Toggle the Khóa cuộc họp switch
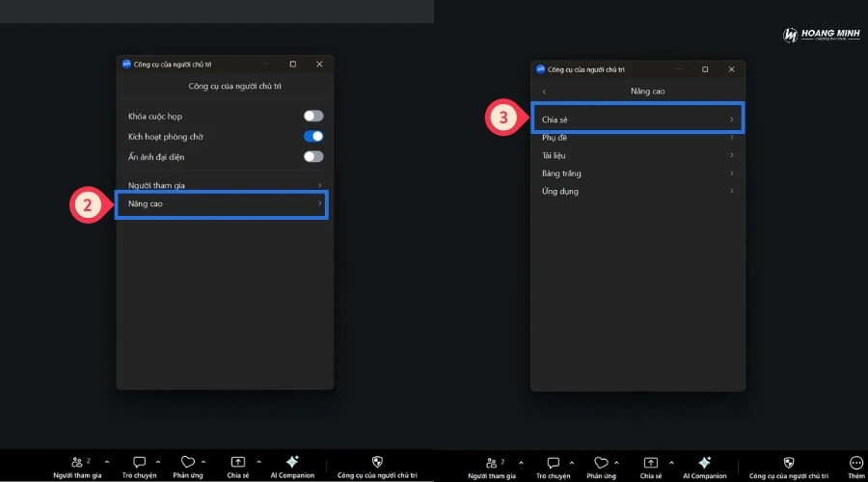868x482 pixels. 313,116
